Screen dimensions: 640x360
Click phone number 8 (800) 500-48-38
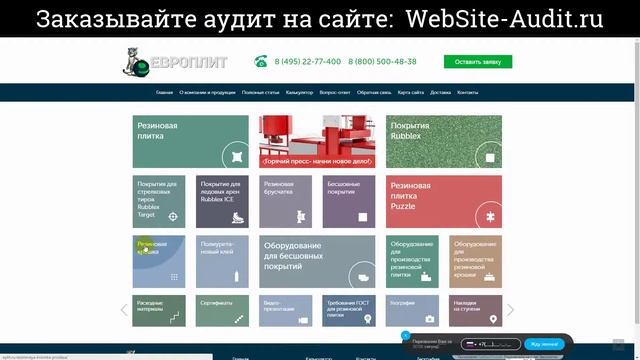coord(382,62)
